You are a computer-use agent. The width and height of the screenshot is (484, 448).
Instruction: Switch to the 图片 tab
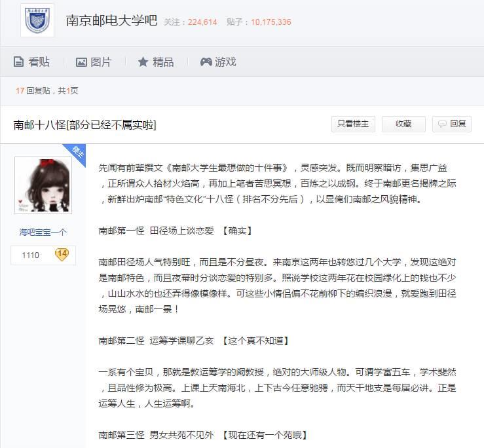(94, 62)
